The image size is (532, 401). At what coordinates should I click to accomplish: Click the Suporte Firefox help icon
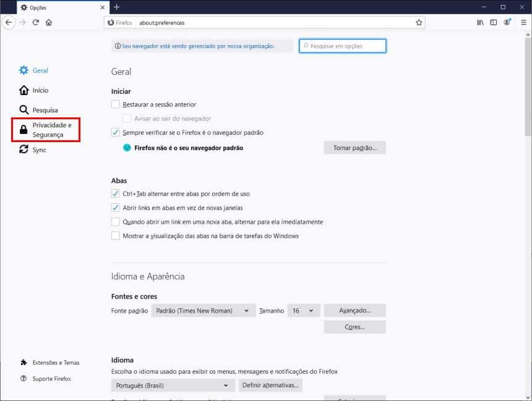tap(24, 378)
